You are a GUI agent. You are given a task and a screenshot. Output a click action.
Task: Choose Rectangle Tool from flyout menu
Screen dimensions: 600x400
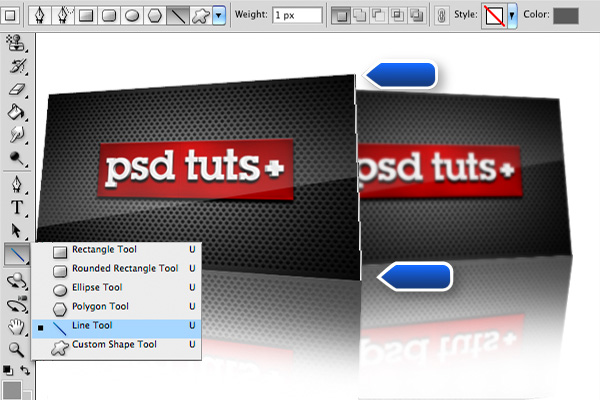pos(116,250)
